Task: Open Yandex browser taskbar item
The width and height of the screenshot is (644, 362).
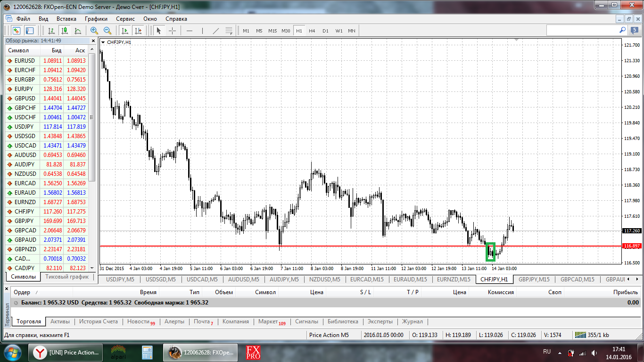Action: click(66, 352)
